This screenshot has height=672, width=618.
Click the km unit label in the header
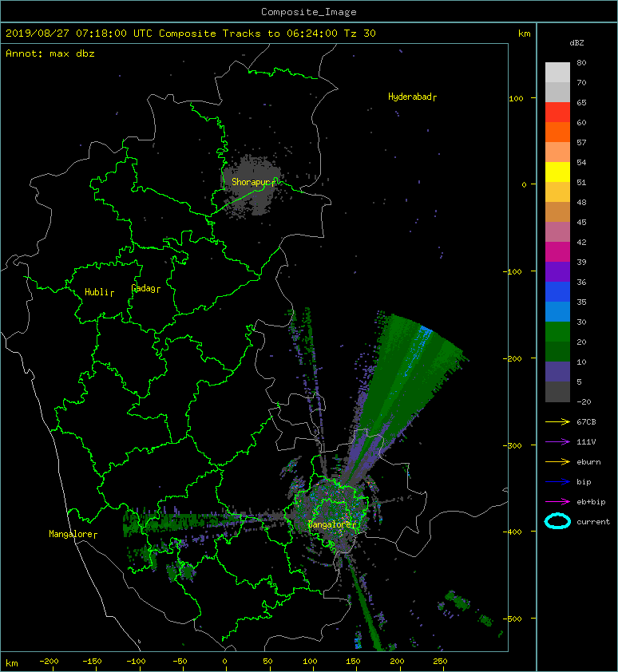point(524,34)
